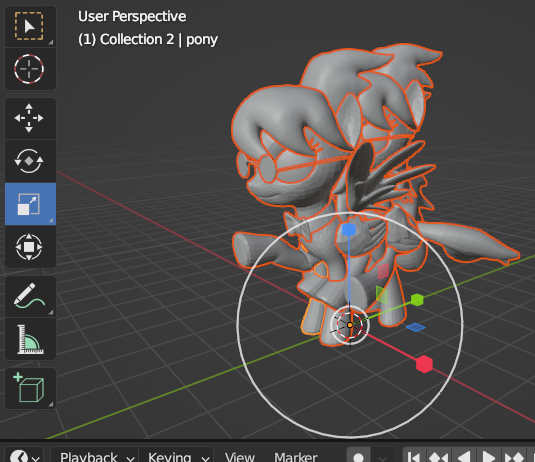Image resolution: width=535 pixels, height=462 pixels.
Task: Toggle the auto keying record button
Action: (359, 457)
